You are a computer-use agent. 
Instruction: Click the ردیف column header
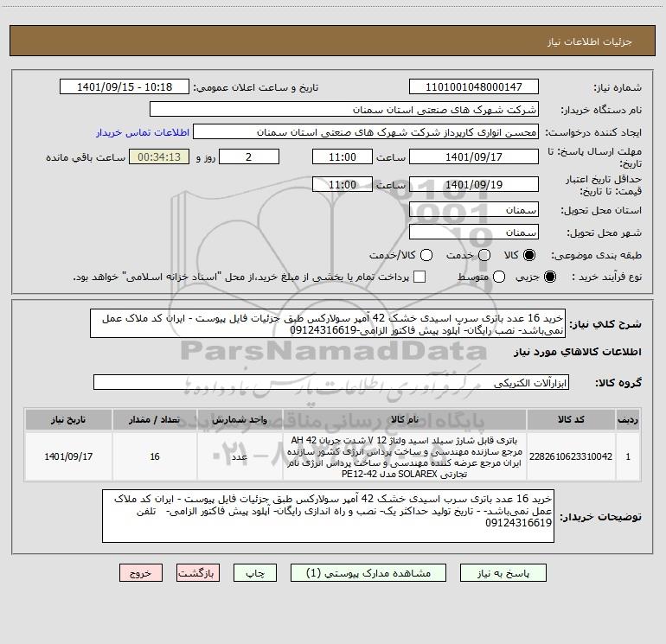click(628, 420)
